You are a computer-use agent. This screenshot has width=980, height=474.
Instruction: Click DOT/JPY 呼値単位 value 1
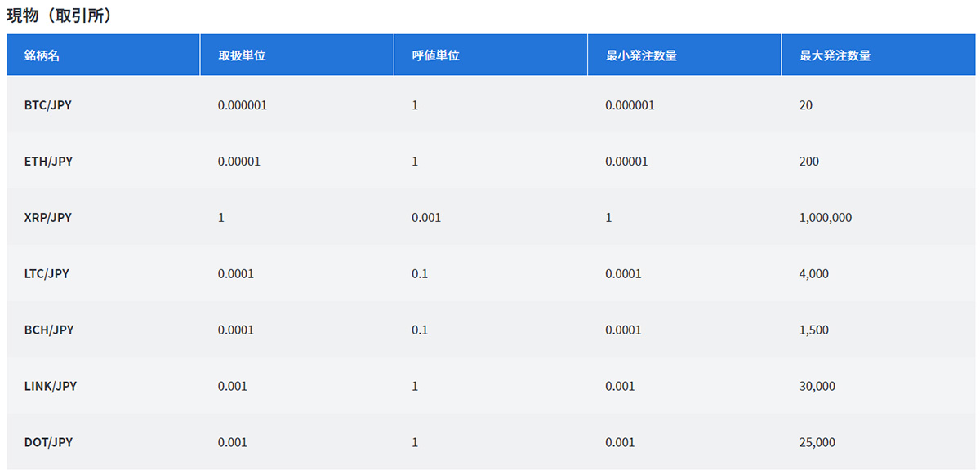tap(415, 442)
